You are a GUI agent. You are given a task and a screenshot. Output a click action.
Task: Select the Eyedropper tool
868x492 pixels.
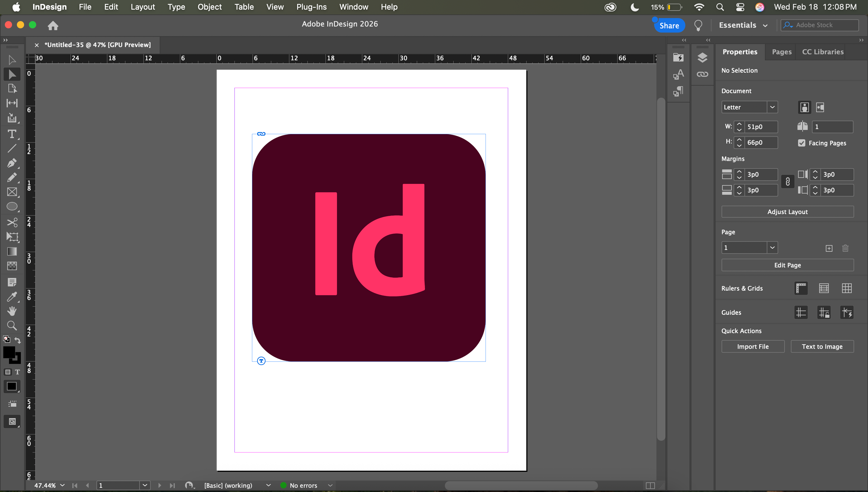[x=12, y=297]
